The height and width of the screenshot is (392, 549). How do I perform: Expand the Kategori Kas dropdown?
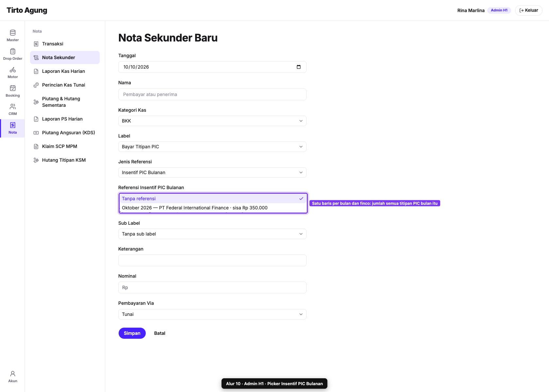tap(212, 121)
